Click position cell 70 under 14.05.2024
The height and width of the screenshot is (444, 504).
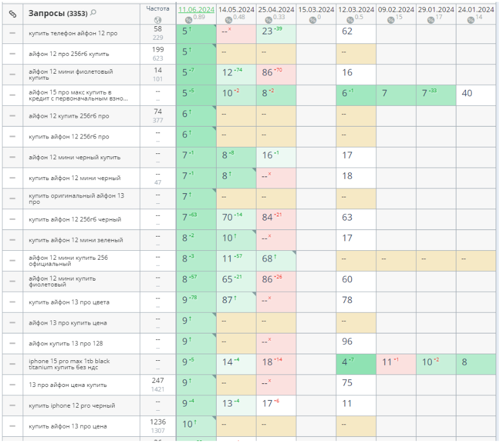point(236,219)
